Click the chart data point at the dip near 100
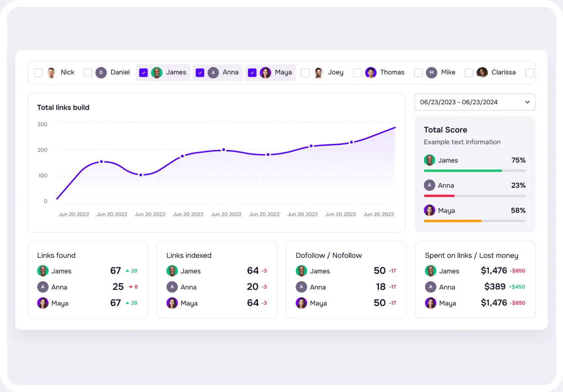 141,175
